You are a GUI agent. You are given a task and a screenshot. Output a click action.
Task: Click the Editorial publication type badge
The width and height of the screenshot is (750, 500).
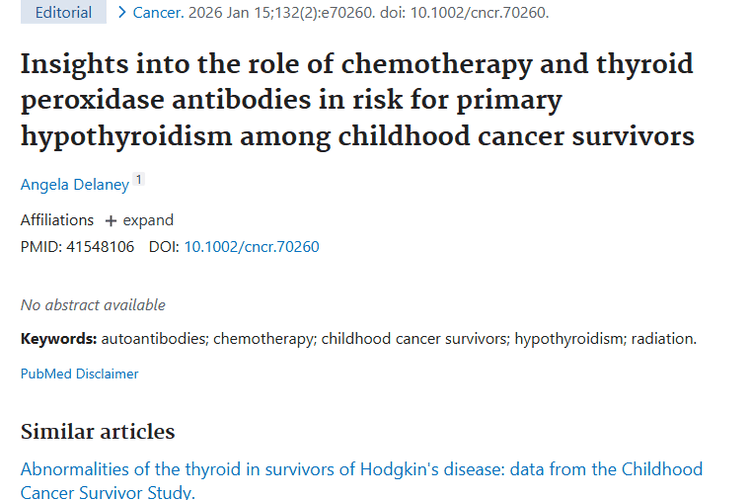click(x=63, y=13)
